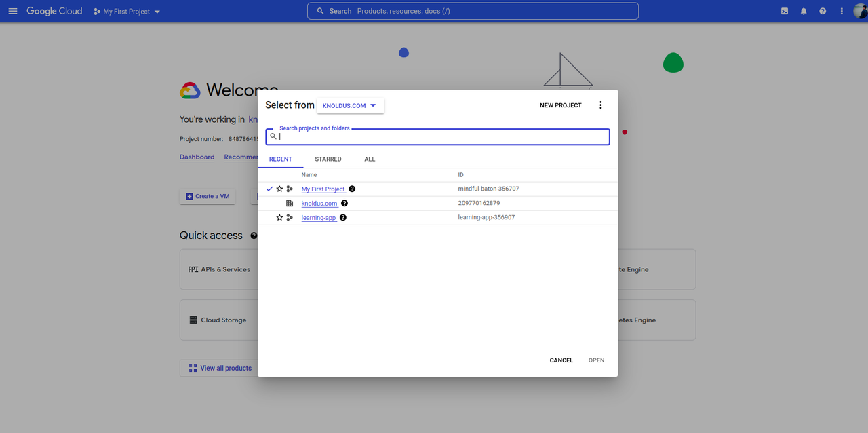Click the project icon beside learning-app
The width and height of the screenshot is (868, 433).
[290, 217]
